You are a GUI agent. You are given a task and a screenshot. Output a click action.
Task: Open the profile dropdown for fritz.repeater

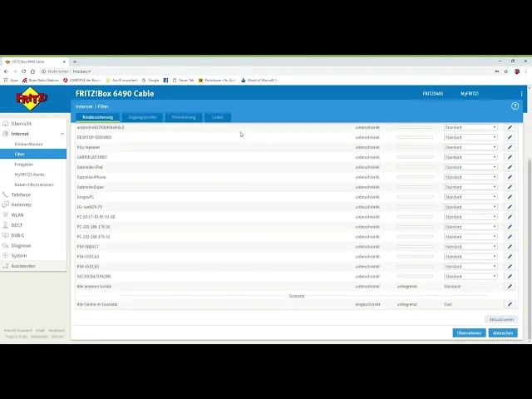pyautogui.click(x=470, y=147)
